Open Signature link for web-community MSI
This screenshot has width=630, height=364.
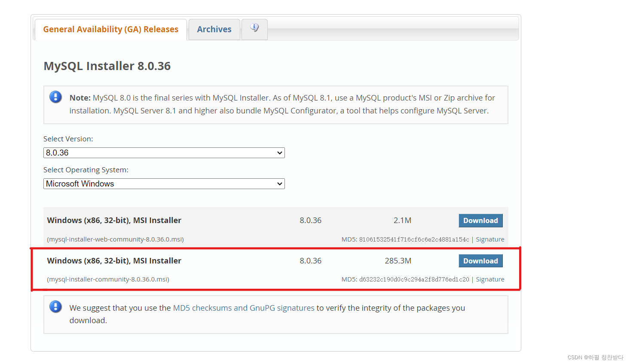click(490, 239)
